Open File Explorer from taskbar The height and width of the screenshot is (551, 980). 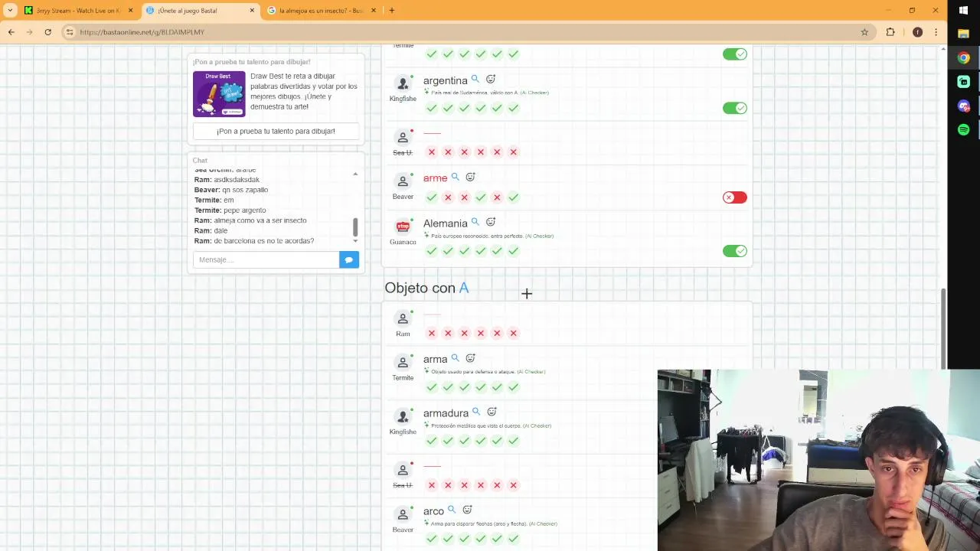[x=964, y=34]
